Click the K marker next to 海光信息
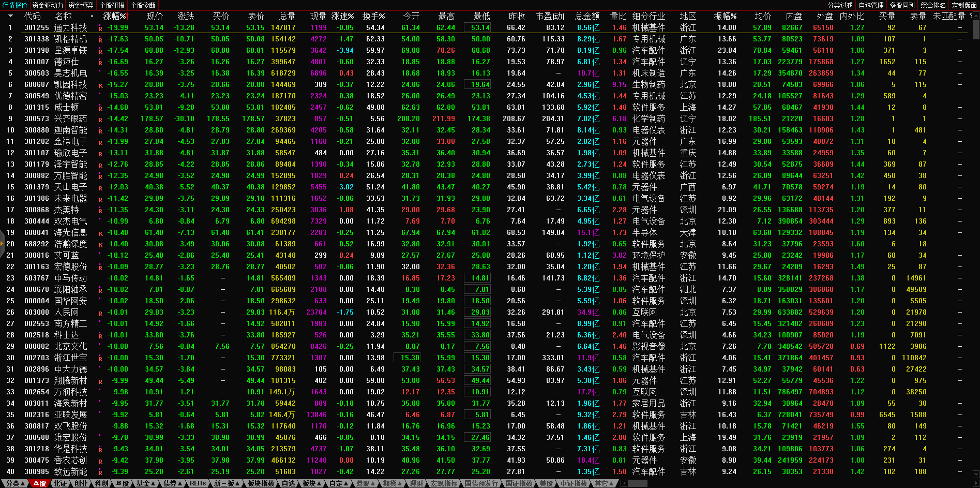The height and width of the screenshot is (488, 980). point(100,233)
